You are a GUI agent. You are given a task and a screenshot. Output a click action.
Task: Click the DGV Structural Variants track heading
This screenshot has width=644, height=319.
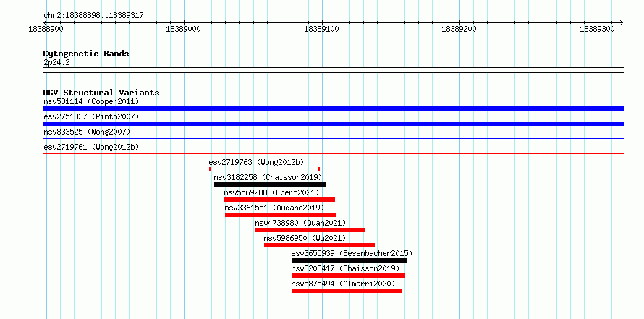coord(101,93)
